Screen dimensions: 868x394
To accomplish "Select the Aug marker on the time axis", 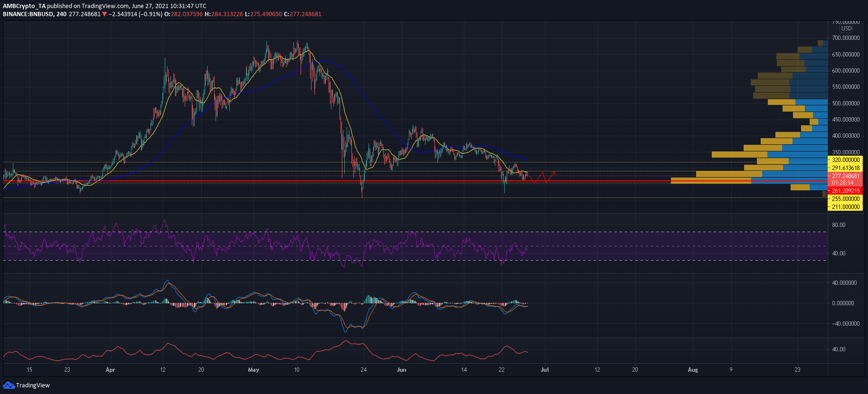I will pyautogui.click(x=693, y=370).
